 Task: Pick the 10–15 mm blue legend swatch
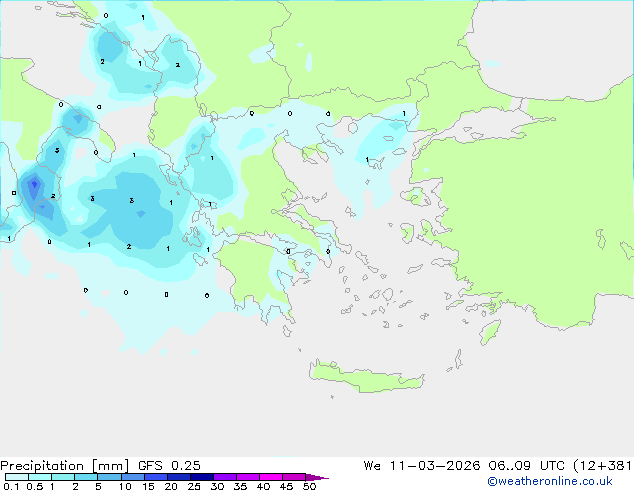pos(132,477)
